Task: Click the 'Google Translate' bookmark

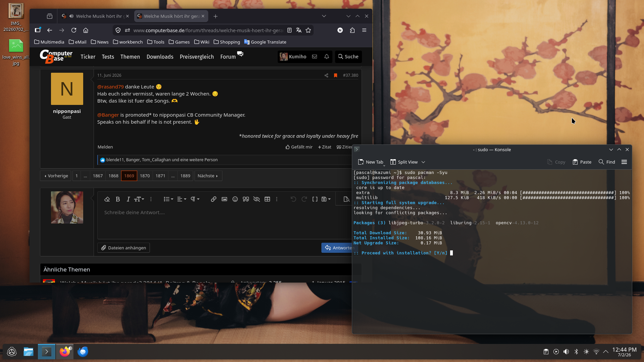Action: [265, 42]
